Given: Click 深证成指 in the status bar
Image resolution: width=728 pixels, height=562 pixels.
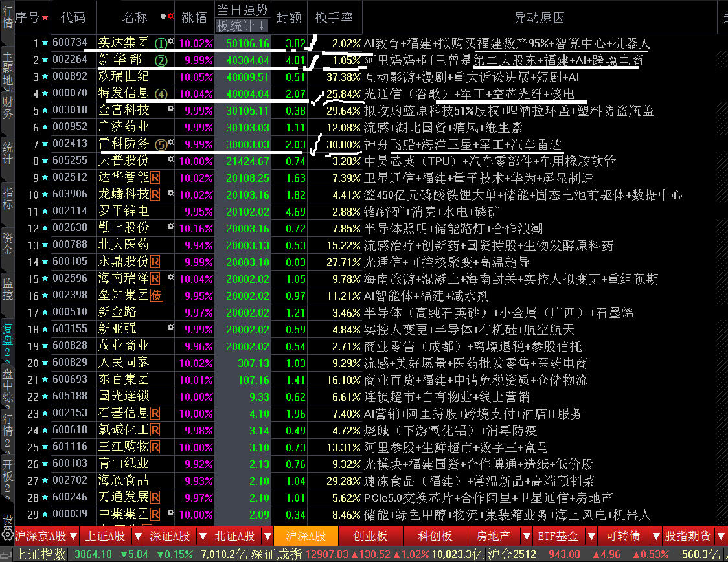Looking at the screenshot, I should (x=277, y=554).
